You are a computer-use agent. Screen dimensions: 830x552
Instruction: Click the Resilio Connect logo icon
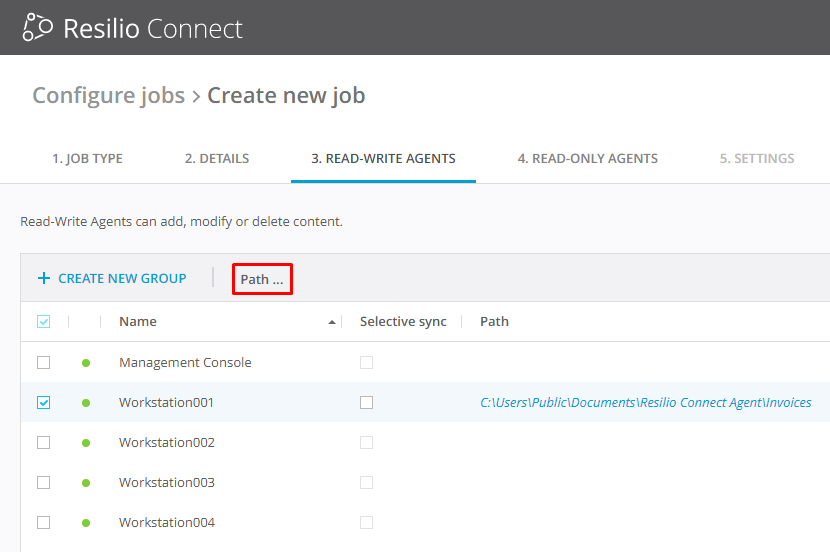37,28
